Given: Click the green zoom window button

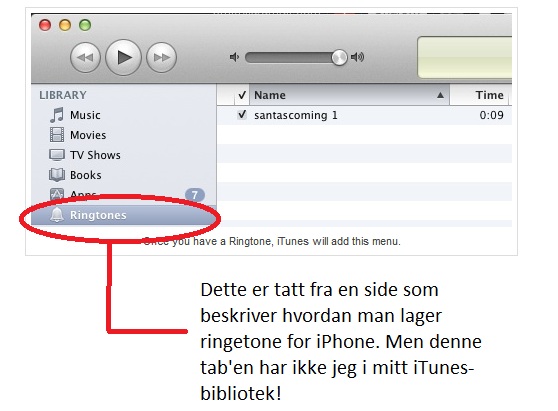Looking at the screenshot, I should [85, 25].
